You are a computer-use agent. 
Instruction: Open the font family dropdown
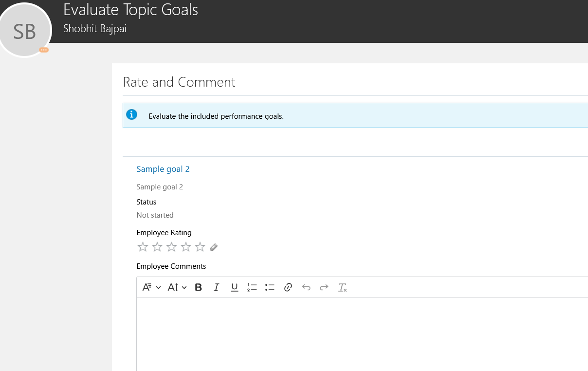point(151,287)
